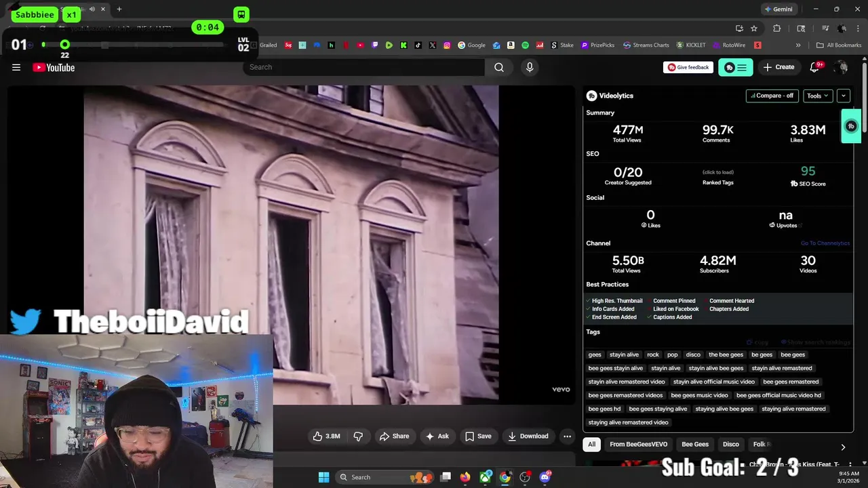Screen dimensions: 868x488
Task: Click the Windows Start button
Action: pyautogui.click(x=323, y=477)
